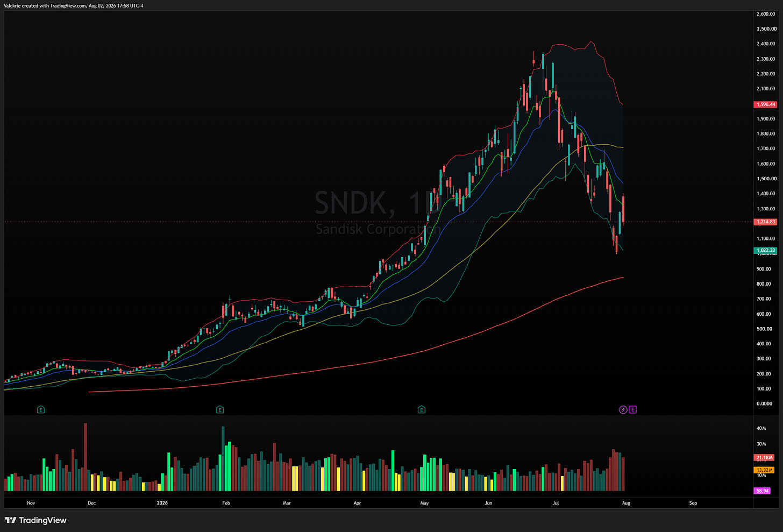Select 2,500.00 on the price axis
The height and width of the screenshot is (532, 783).
point(766,29)
